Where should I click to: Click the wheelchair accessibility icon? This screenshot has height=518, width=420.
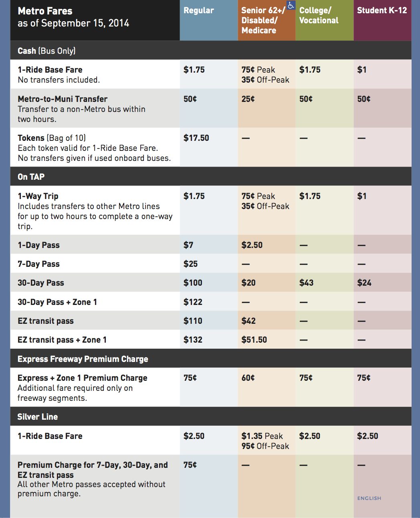[291, 5]
